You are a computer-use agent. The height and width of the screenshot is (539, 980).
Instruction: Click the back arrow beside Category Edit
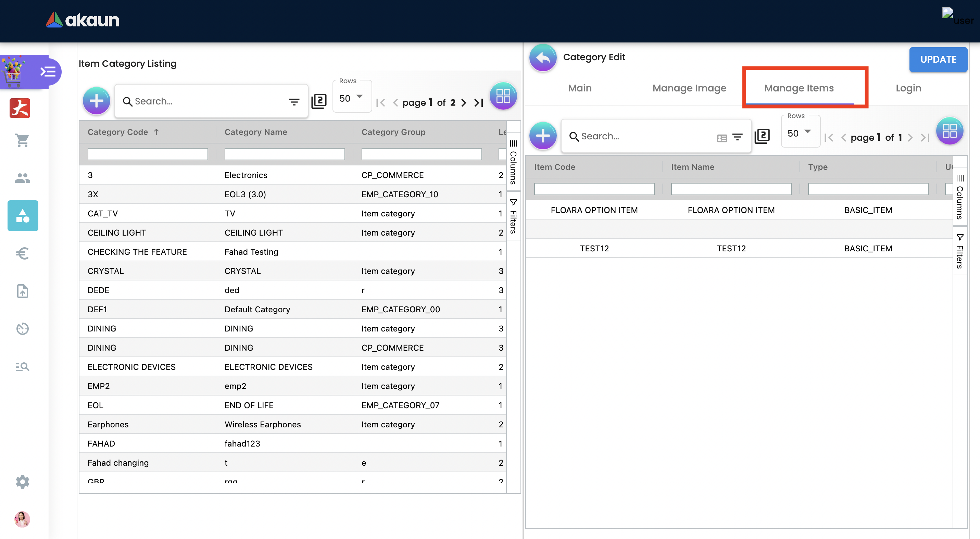pyautogui.click(x=542, y=58)
